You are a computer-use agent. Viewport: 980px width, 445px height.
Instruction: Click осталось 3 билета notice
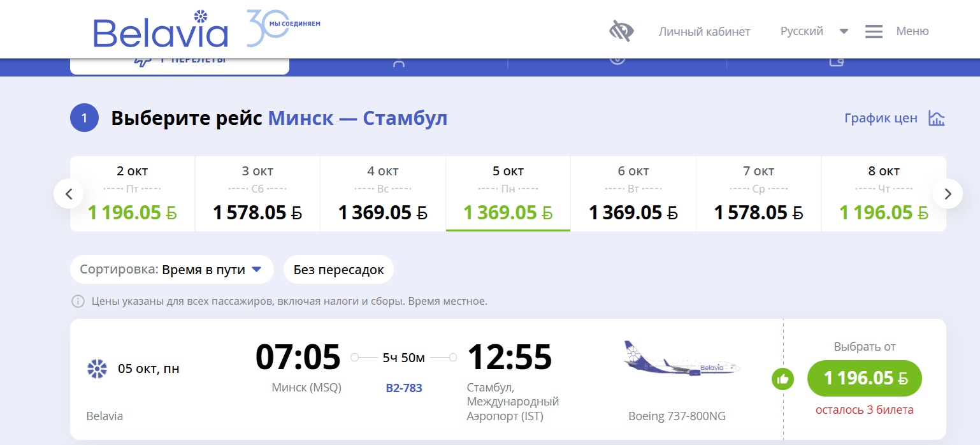point(865,410)
